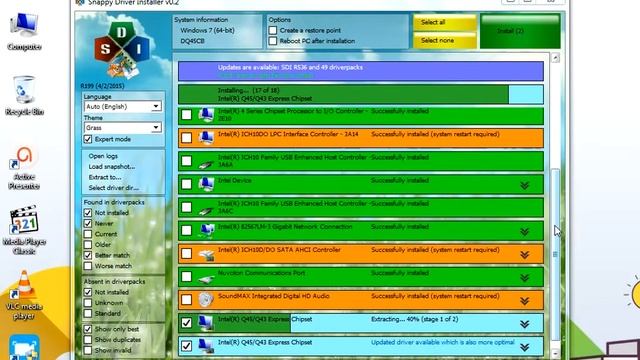Image resolution: width=640 pixels, height=360 pixels.
Task: Uncheck Not installed under Absent in driverpacks
Action: 88,292
